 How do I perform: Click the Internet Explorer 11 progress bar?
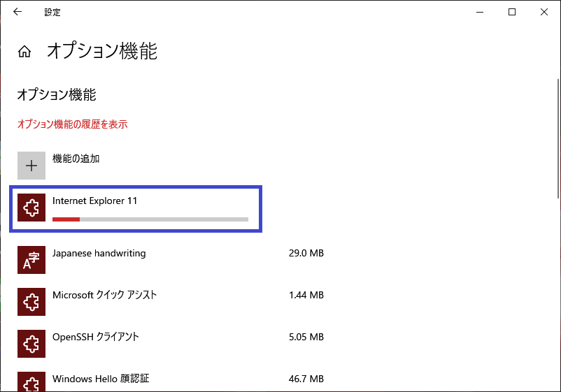[150, 219]
